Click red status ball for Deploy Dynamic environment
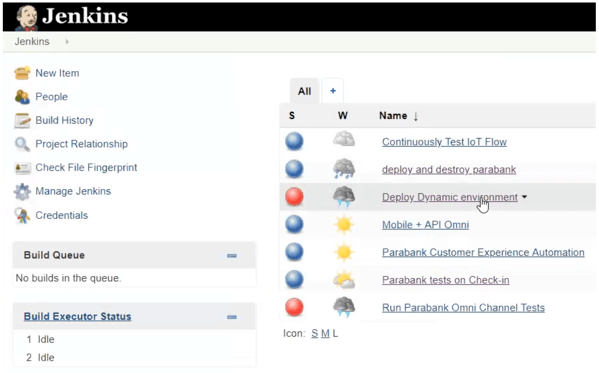Screen dimensions: 599x373 point(294,197)
